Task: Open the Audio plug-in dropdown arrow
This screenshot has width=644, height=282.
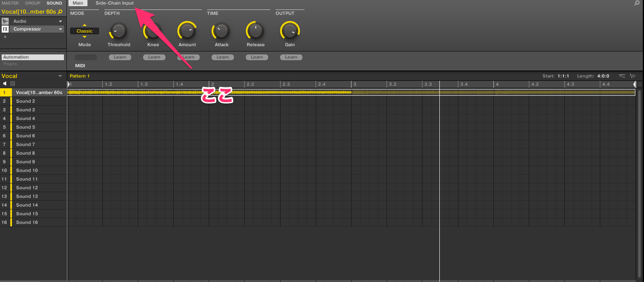Action: (x=60, y=21)
